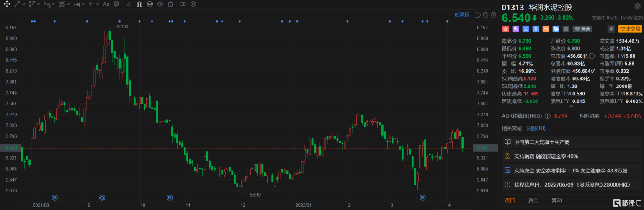This screenshot has width=644, height=210.
Task: Select the eraser drawing tool
Action: pyautogui.click(x=129, y=4)
